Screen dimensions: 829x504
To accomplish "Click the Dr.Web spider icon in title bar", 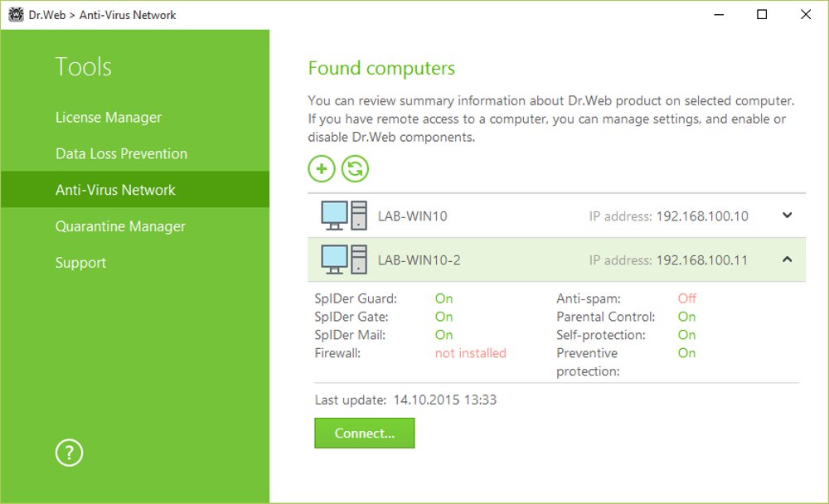I will click(x=15, y=14).
